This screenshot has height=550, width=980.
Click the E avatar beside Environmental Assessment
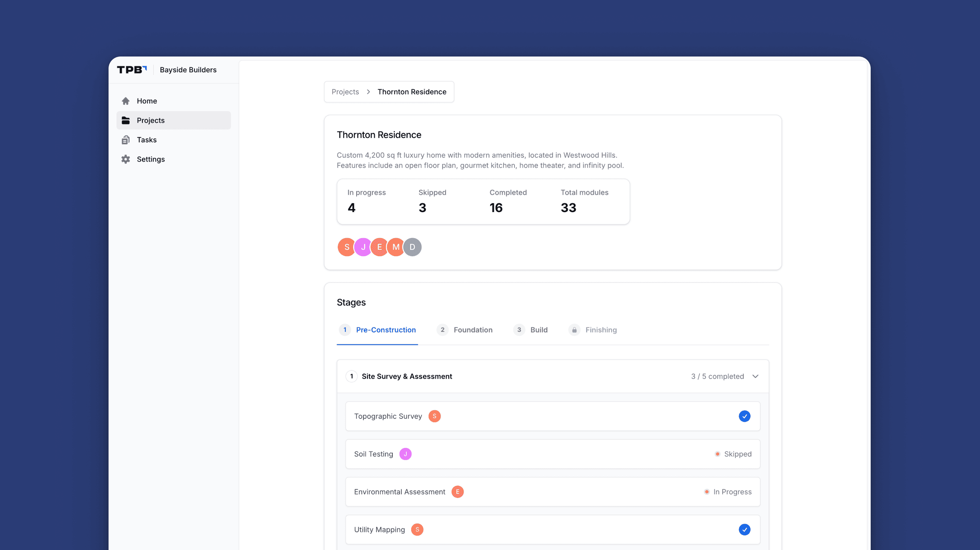pyautogui.click(x=457, y=492)
